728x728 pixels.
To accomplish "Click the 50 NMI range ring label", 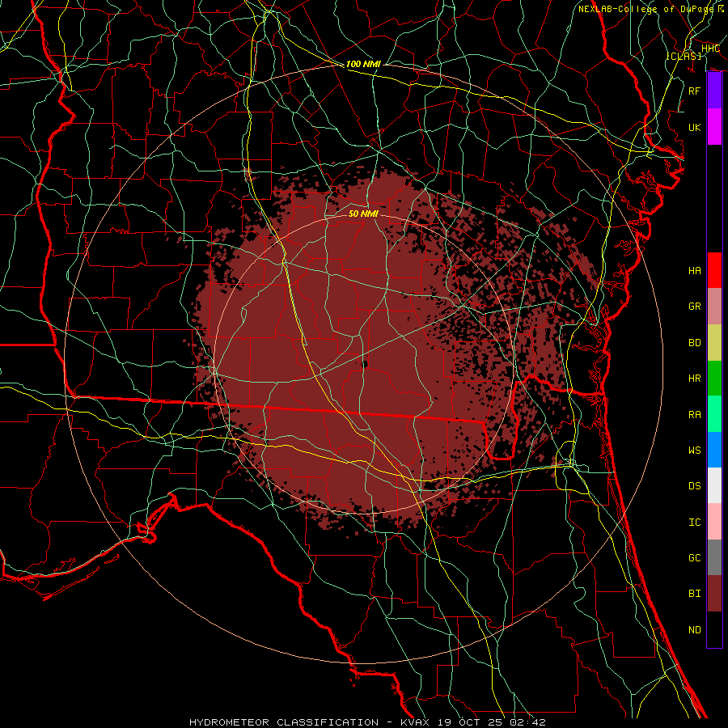I will pos(363,214).
